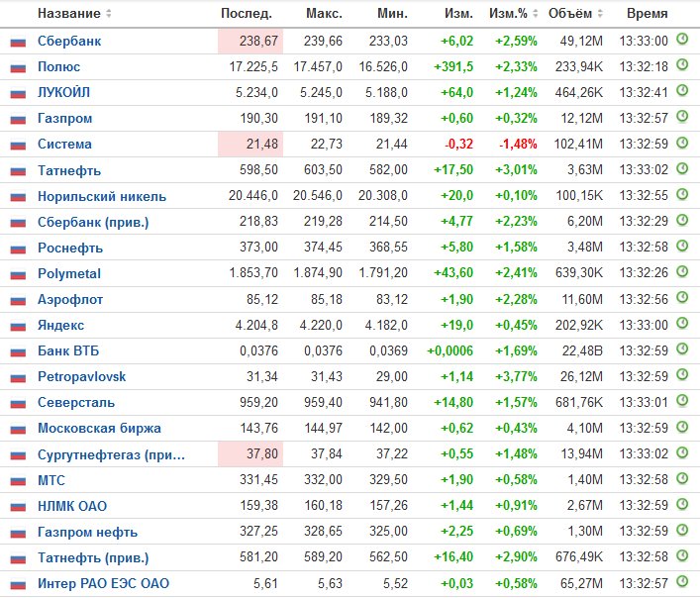
Task: Click the clock icon in the Система row
Action: pyautogui.click(x=682, y=143)
